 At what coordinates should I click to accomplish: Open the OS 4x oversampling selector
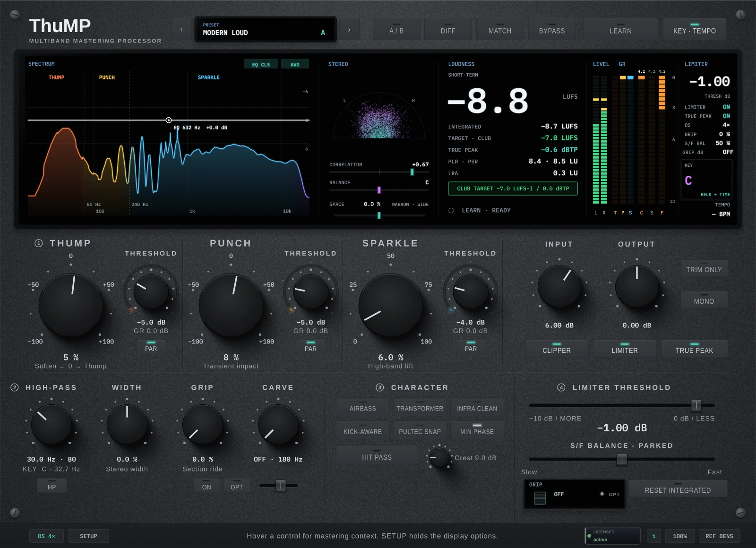tap(46, 536)
